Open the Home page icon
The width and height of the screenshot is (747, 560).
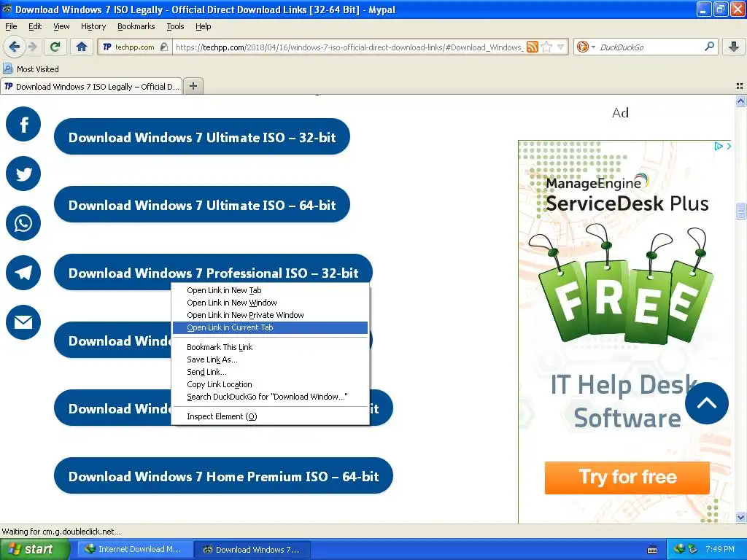pyautogui.click(x=82, y=47)
